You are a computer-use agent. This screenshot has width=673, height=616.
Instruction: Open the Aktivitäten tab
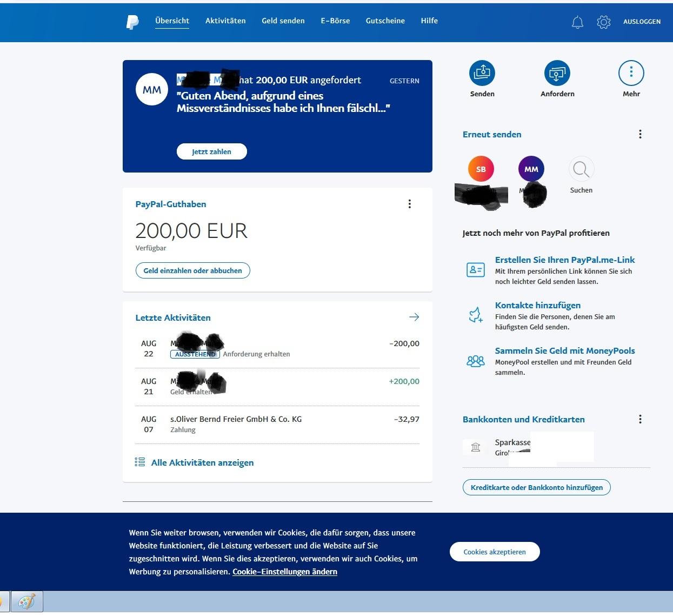click(x=225, y=21)
